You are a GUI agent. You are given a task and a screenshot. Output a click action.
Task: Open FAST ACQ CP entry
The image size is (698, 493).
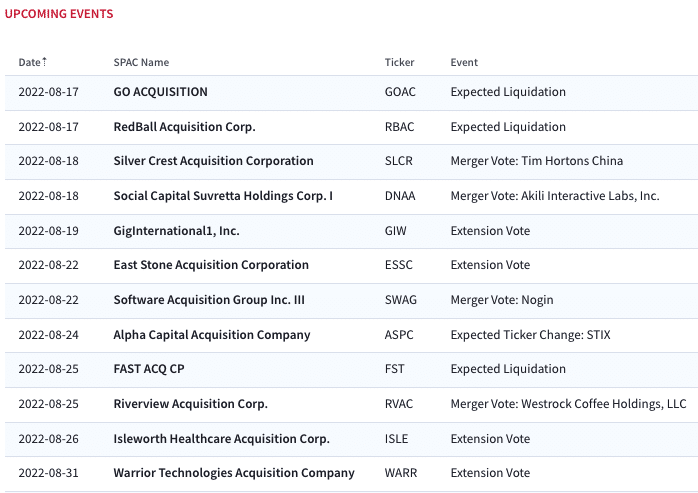pyautogui.click(x=149, y=369)
